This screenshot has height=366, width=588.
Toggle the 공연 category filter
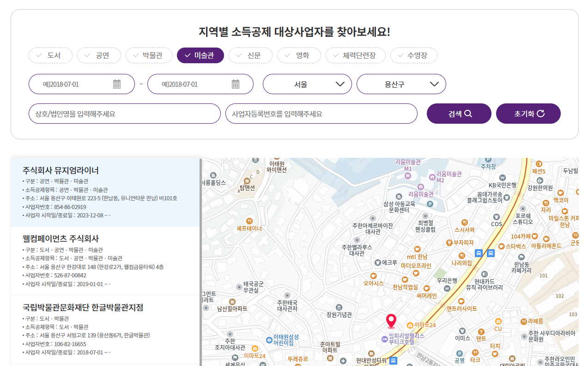tap(99, 55)
